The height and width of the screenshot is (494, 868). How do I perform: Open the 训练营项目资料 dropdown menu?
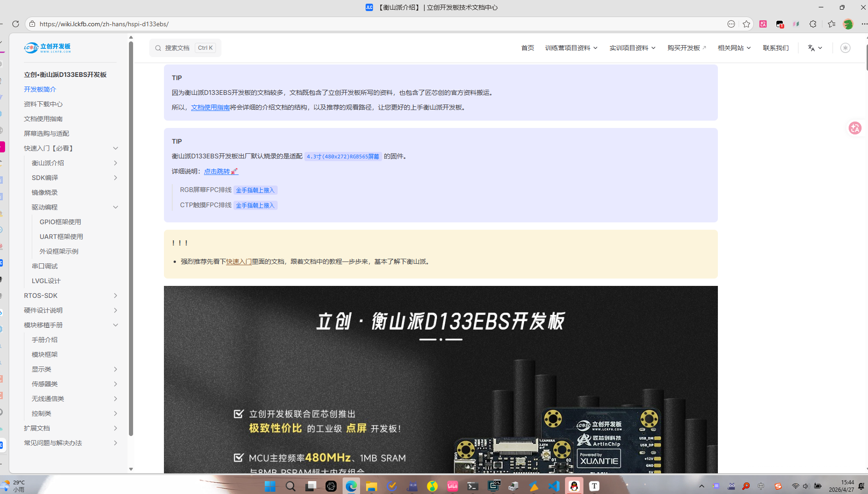[x=571, y=48]
